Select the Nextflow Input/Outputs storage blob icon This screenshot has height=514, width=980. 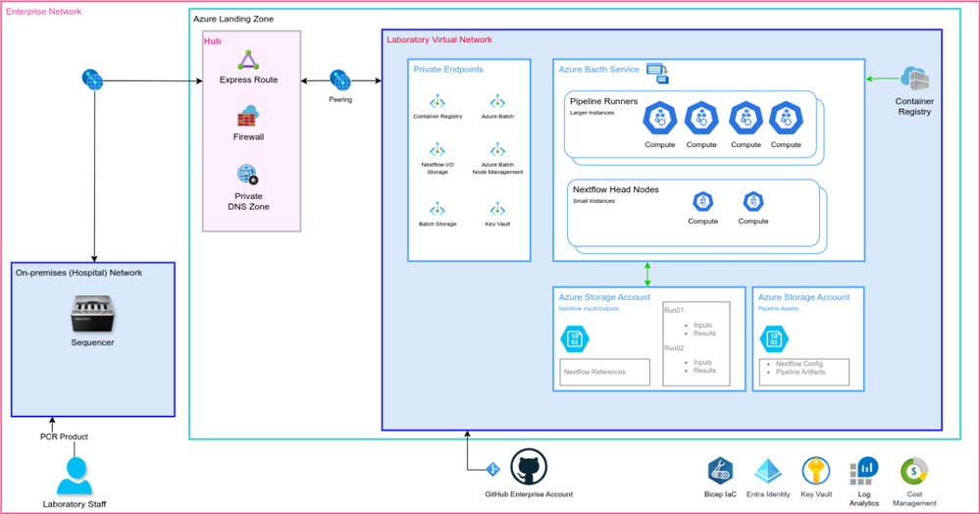tap(575, 339)
